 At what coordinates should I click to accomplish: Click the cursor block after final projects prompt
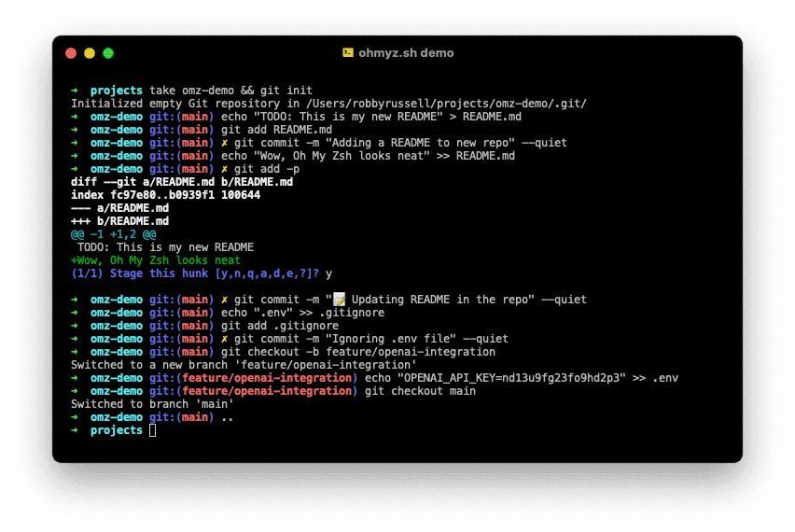coord(153,430)
